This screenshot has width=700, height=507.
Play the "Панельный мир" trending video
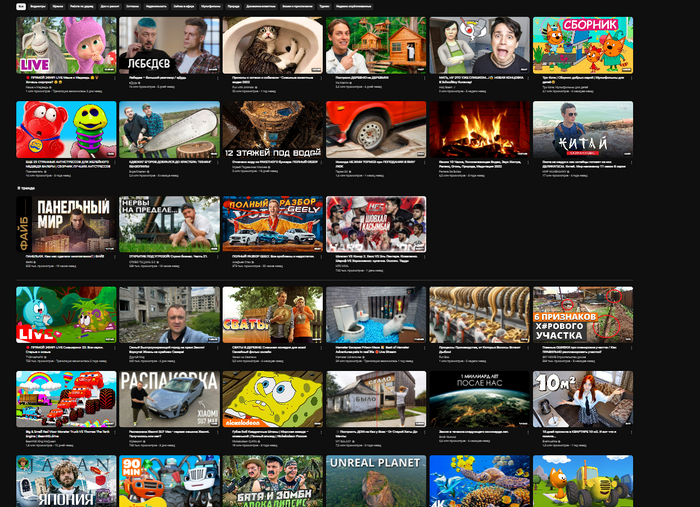click(x=66, y=223)
